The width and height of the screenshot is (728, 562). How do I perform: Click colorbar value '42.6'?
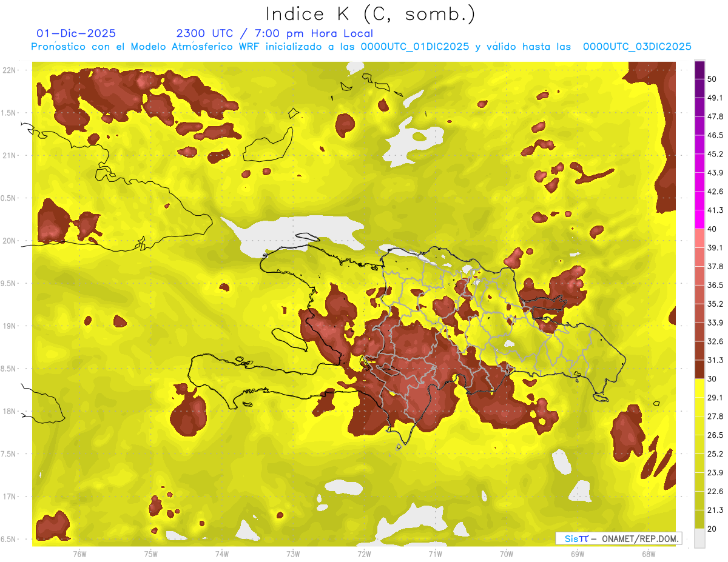click(x=715, y=192)
